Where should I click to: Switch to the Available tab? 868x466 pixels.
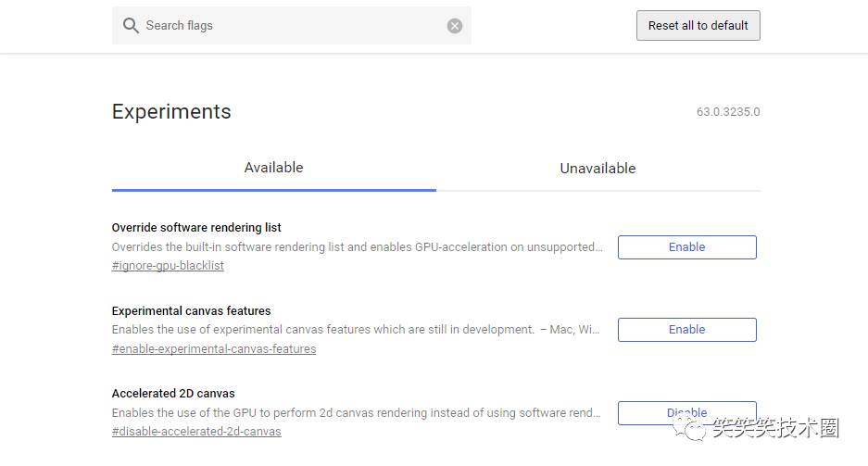pos(273,168)
